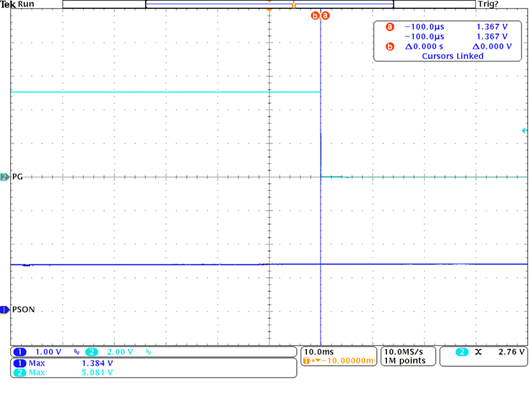Click the orange trigger position marker at top
This screenshot has width=529, height=397.
(269, 10)
